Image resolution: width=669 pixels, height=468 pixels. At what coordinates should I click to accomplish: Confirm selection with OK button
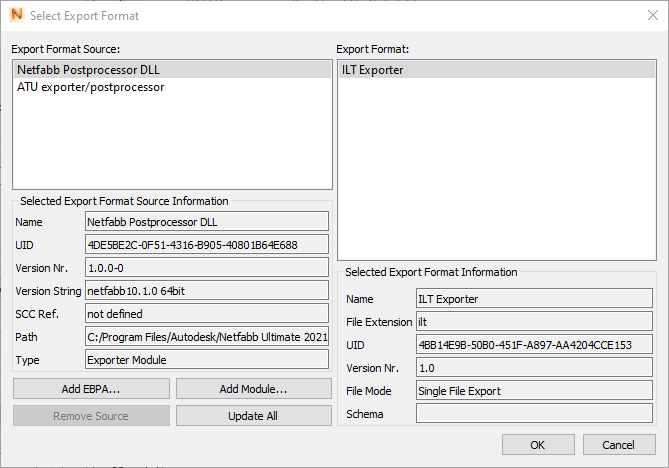pyautogui.click(x=538, y=444)
